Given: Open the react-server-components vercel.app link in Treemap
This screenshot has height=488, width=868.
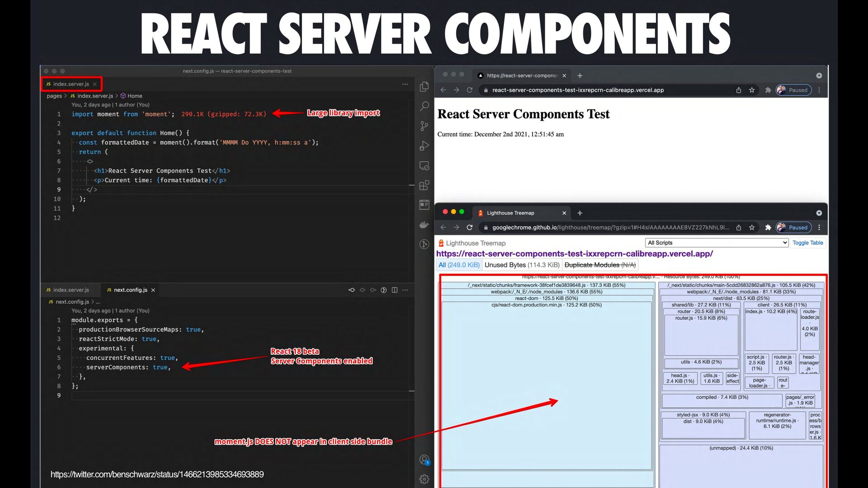Looking at the screenshot, I should [x=574, y=253].
